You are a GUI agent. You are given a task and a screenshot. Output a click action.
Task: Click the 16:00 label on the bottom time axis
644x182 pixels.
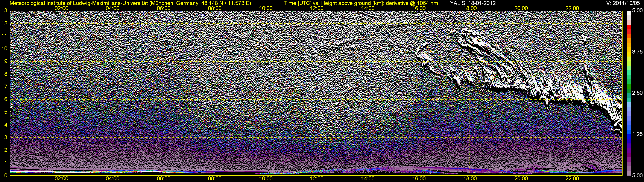[419, 179]
